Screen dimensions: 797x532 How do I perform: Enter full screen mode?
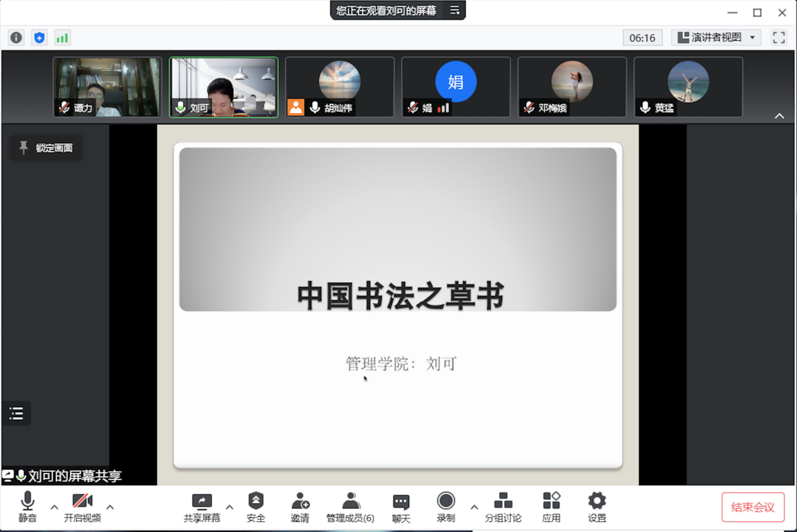click(779, 38)
